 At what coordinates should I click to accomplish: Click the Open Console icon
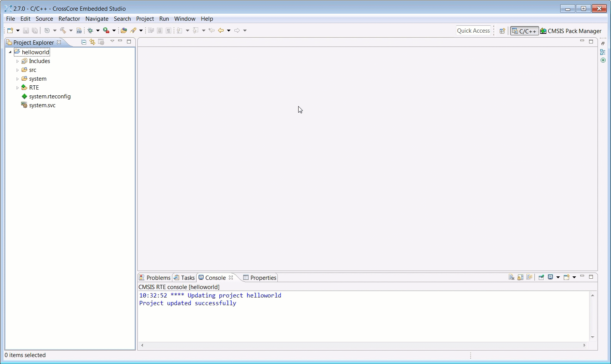click(566, 277)
